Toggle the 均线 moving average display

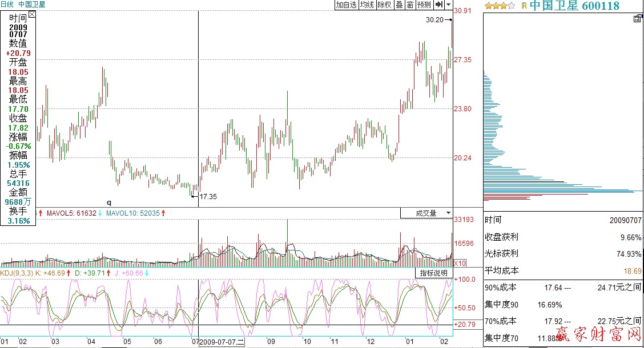(x=367, y=5)
